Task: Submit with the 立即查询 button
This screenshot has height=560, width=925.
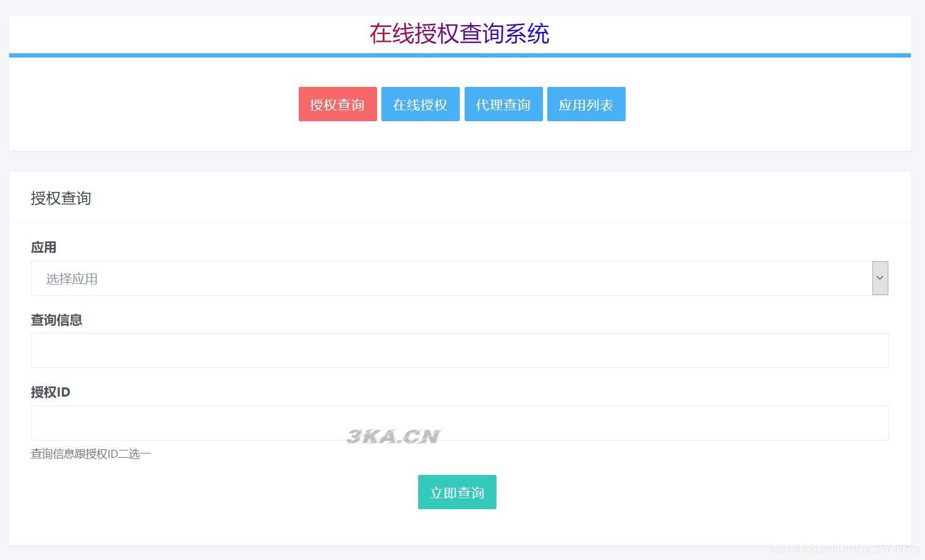Action: [457, 492]
